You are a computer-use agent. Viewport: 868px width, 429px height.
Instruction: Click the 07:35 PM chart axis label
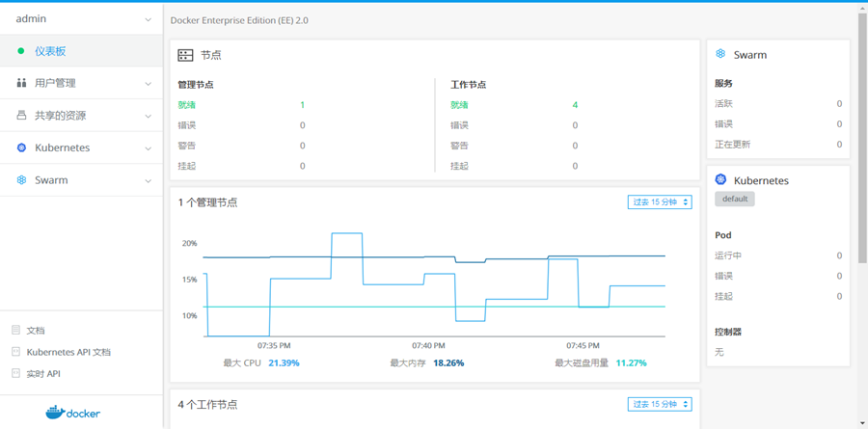(x=274, y=345)
